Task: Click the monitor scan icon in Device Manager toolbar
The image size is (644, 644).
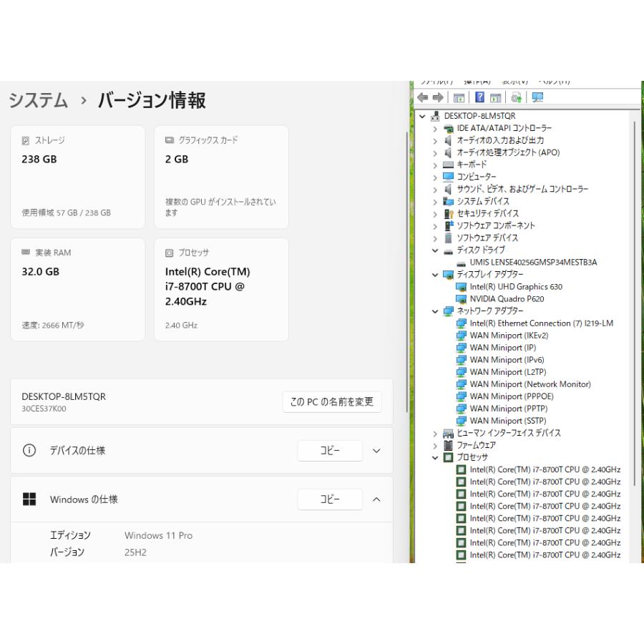Action: click(x=537, y=97)
